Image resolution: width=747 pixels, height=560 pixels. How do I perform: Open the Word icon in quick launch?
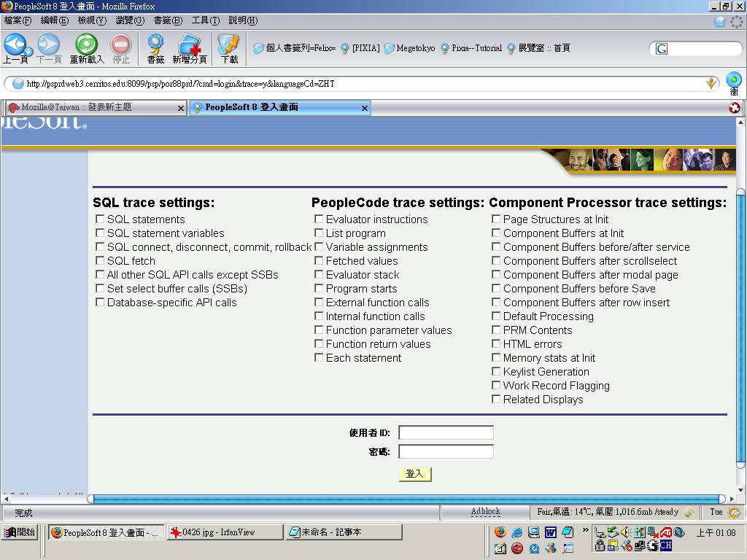coord(551,532)
